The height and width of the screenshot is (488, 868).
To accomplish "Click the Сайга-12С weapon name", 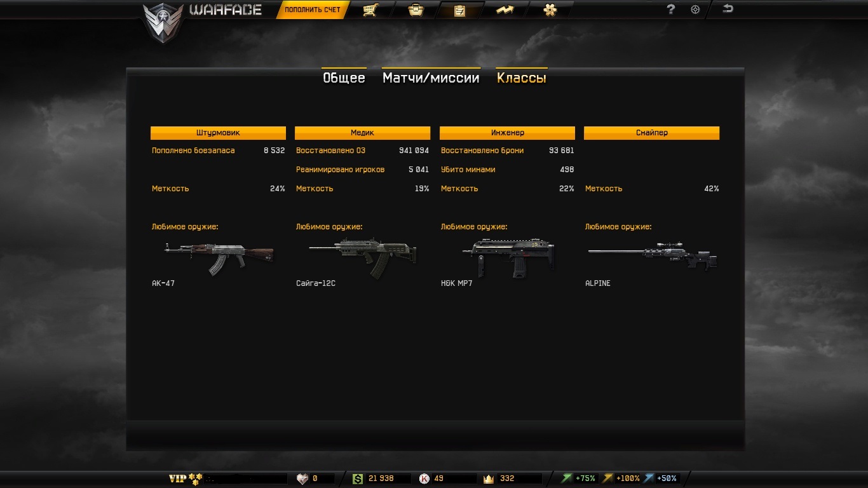I will point(316,283).
